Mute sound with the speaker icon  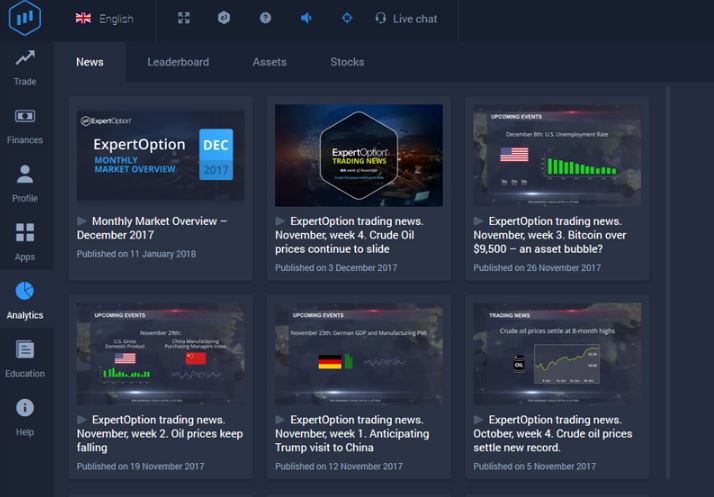click(x=306, y=18)
